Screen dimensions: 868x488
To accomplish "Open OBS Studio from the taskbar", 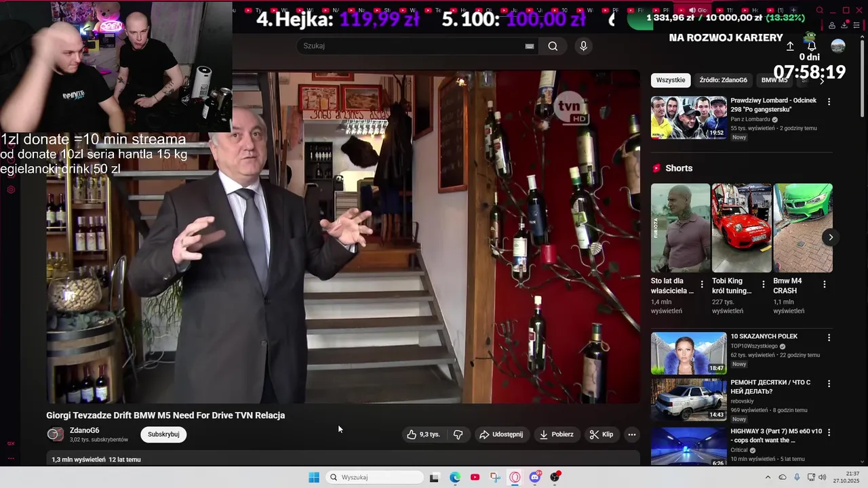I will tap(555, 477).
